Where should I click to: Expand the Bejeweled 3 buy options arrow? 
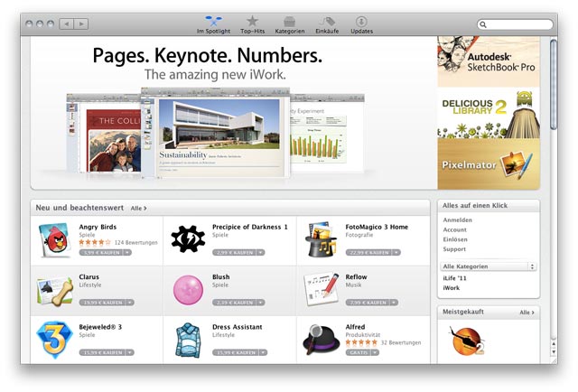(x=130, y=352)
